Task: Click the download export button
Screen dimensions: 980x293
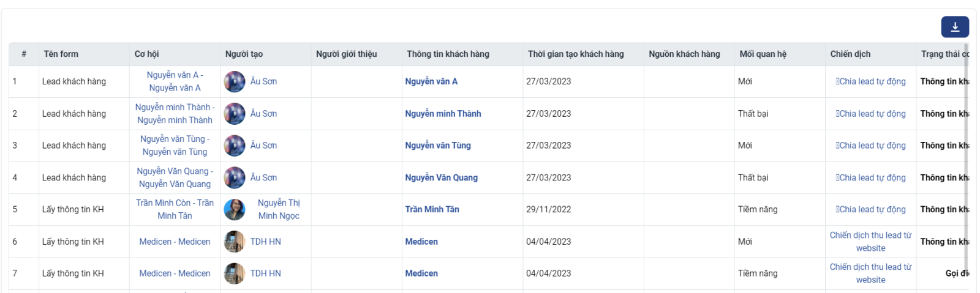Action: tap(954, 27)
